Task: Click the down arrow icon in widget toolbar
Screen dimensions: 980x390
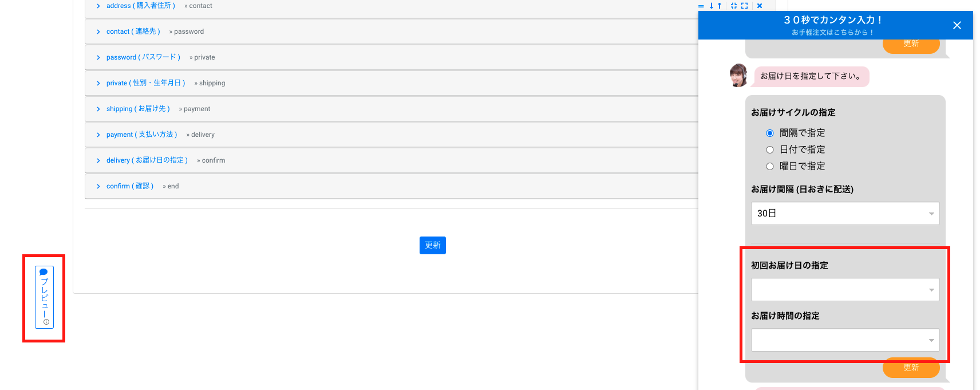Action: [712, 6]
